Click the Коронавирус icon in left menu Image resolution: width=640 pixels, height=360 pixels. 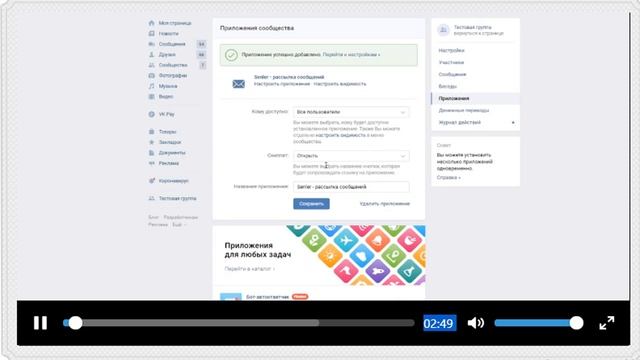pyautogui.click(x=151, y=180)
